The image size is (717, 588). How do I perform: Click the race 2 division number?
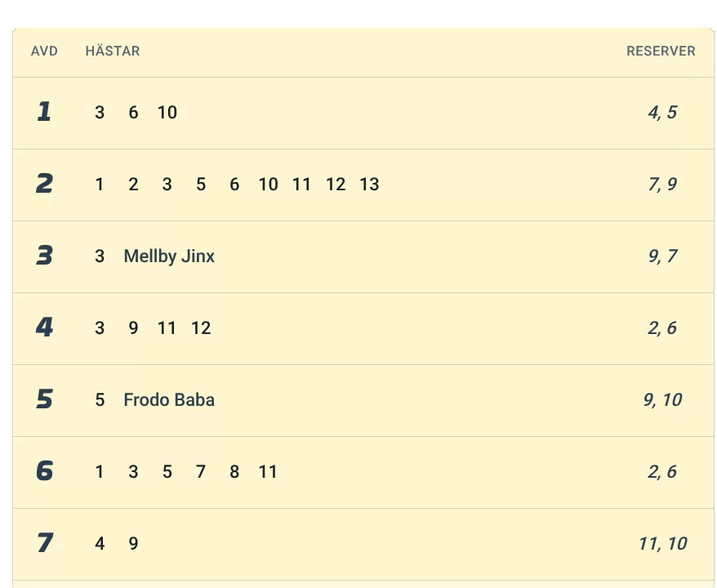[44, 185]
